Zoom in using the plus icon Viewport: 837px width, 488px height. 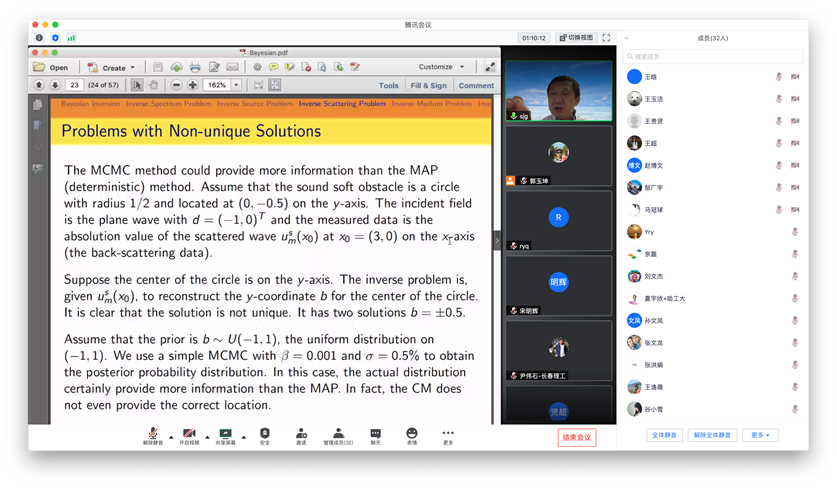192,86
